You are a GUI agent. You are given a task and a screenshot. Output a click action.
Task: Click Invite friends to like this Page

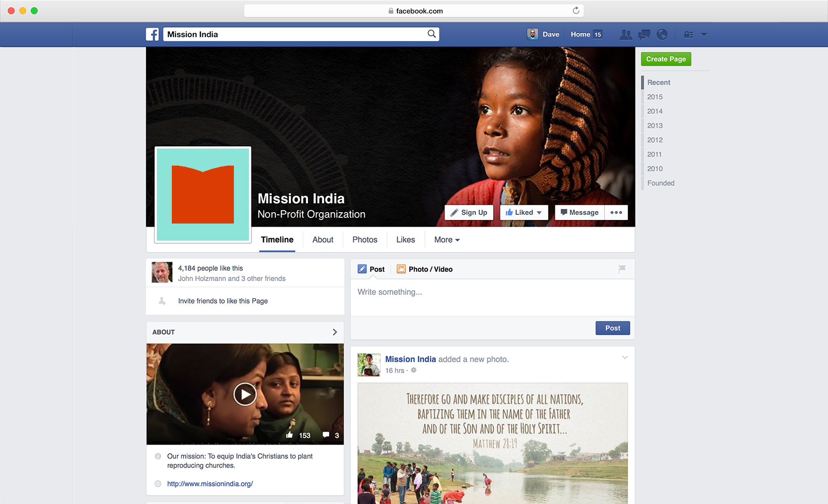click(223, 301)
